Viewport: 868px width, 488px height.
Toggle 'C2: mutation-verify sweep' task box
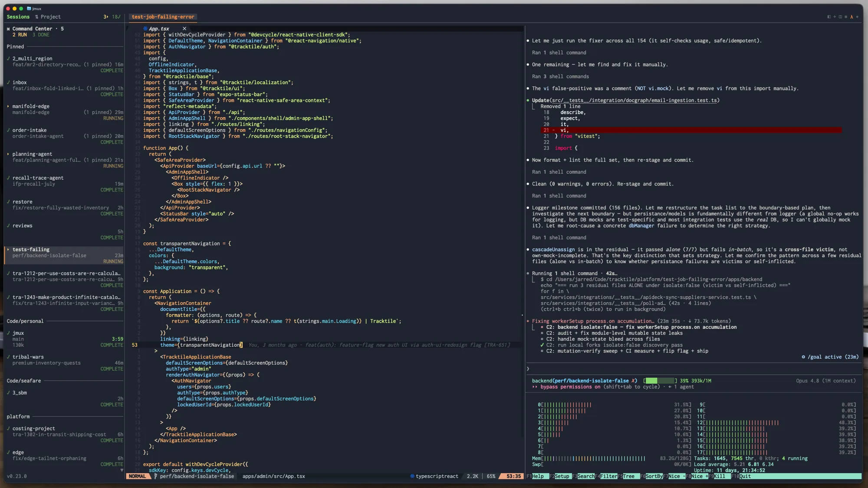[542, 351]
